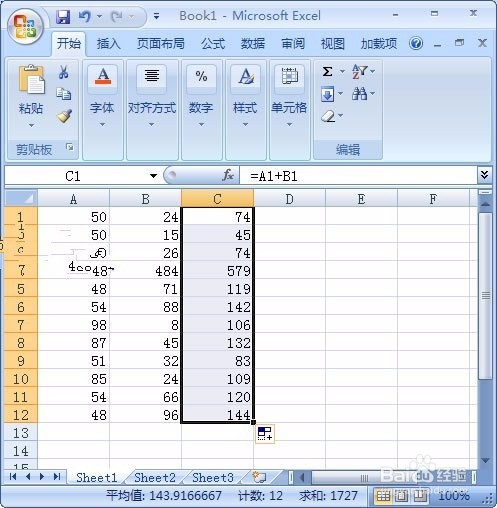Switch to the 审阅 ribbon tab

coord(293,44)
